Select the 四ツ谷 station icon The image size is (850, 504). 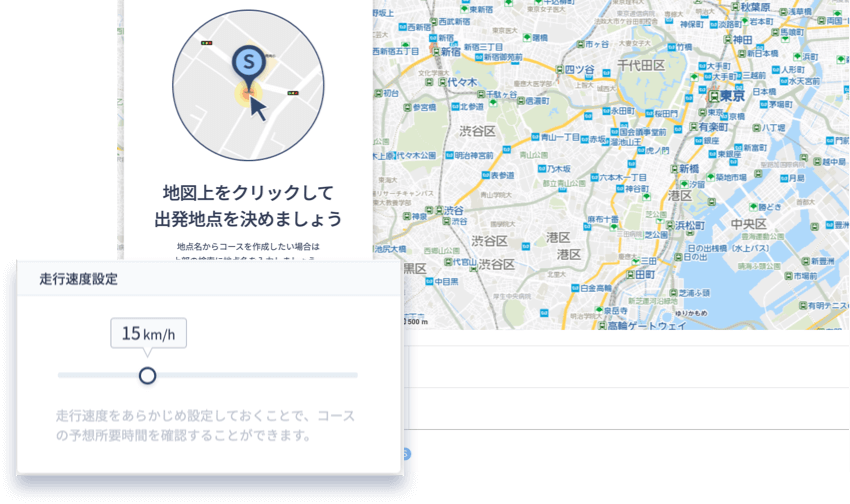coord(559,69)
